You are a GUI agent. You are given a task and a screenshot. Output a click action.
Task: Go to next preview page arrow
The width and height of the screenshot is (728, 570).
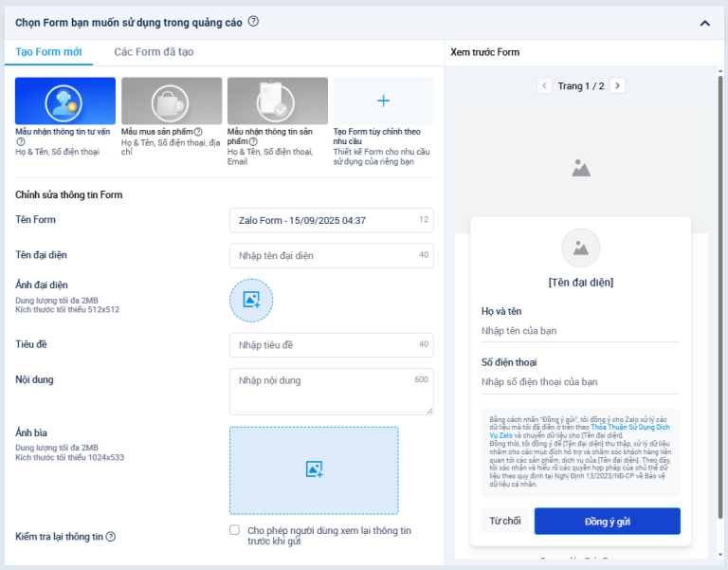(617, 85)
